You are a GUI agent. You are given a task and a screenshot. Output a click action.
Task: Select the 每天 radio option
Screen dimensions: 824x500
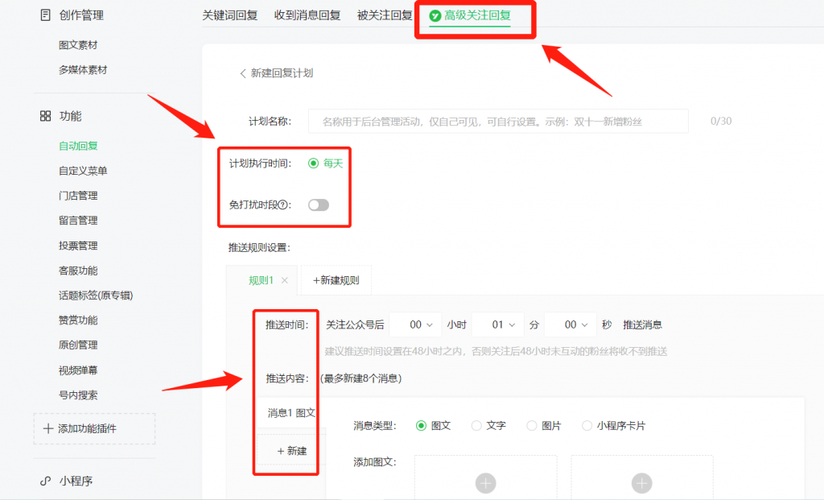point(314,163)
